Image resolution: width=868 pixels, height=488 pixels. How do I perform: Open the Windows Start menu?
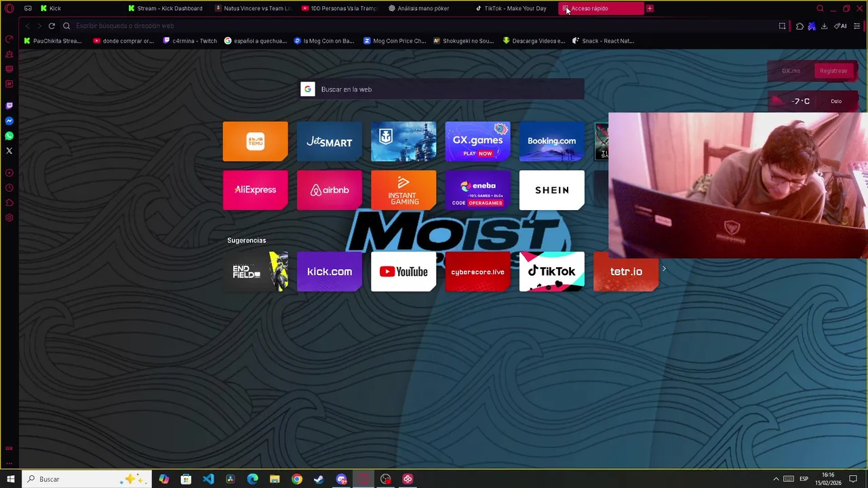(x=10, y=479)
